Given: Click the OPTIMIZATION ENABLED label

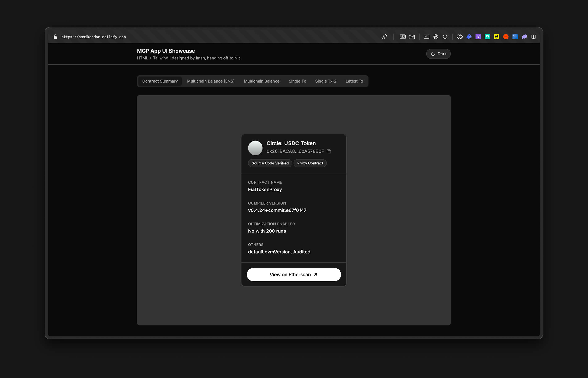Looking at the screenshot, I should [271, 224].
